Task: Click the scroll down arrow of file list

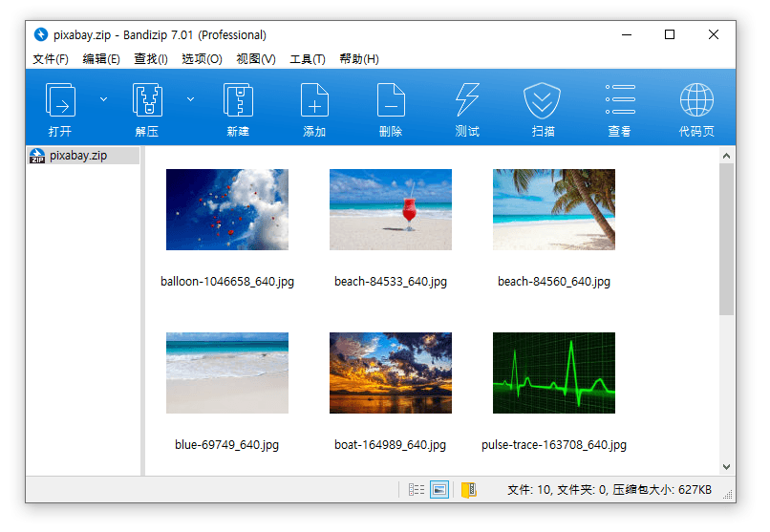Action: tap(726, 467)
